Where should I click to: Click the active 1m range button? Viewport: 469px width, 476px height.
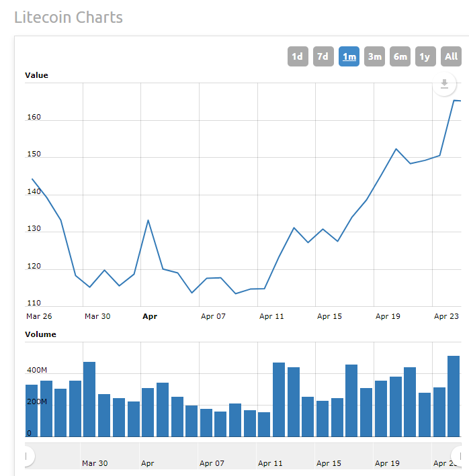tap(349, 56)
